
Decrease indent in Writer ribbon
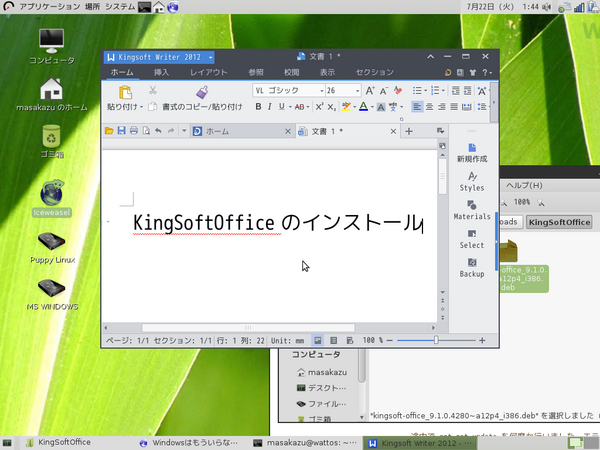(x=455, y=91)
